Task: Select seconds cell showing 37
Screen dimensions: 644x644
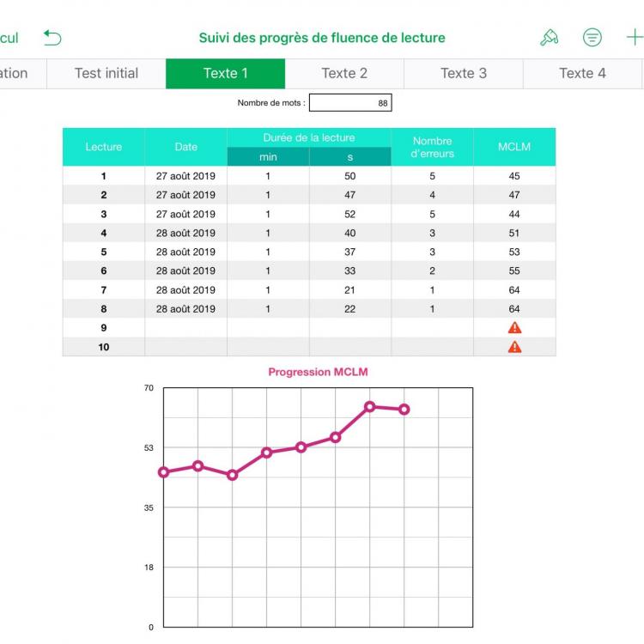Action: coord(350,252)
